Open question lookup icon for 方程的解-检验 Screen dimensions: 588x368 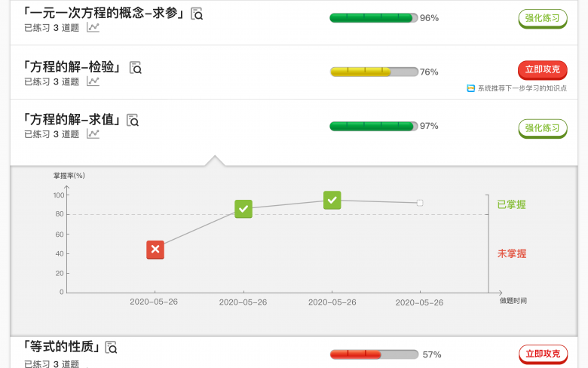pyautogui.click(x=136, y=68)
